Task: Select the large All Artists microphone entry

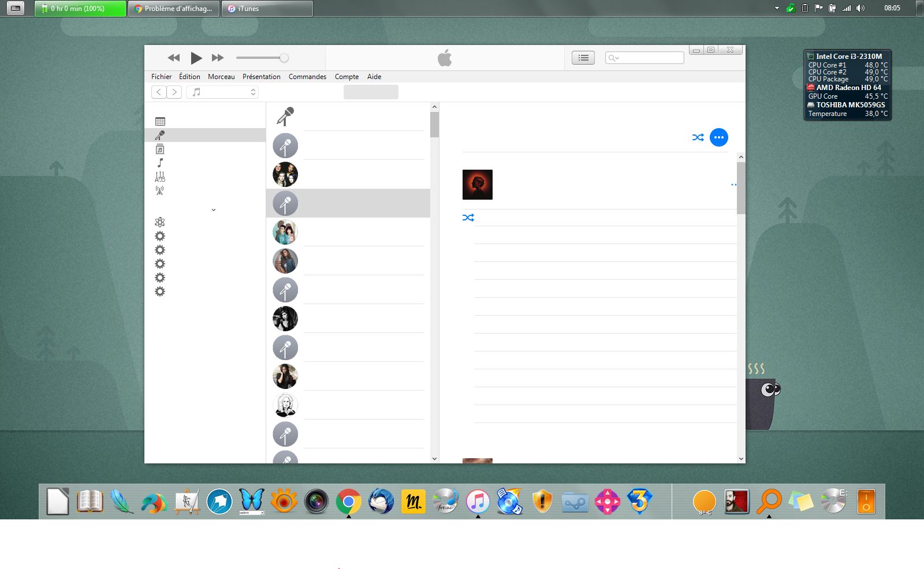Action: pos(285,117)
